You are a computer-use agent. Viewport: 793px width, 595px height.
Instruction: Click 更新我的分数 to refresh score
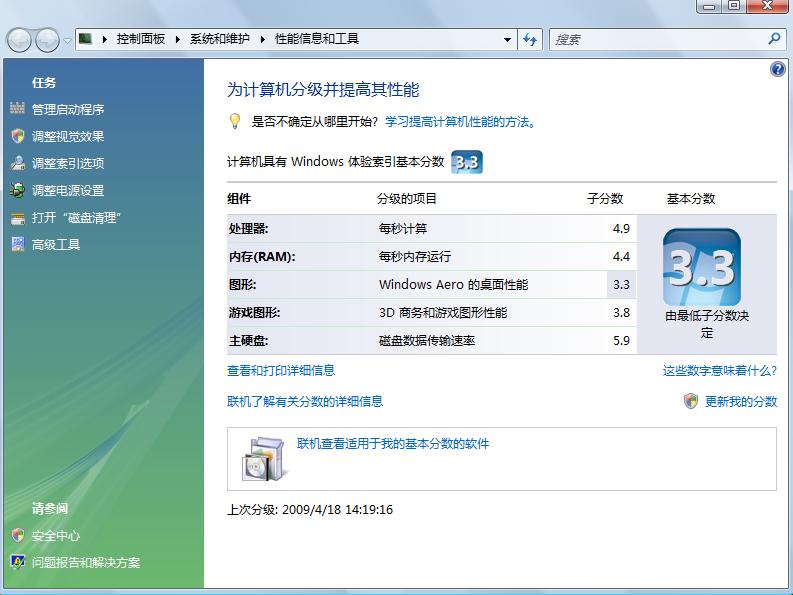click(x=741, y=402)
